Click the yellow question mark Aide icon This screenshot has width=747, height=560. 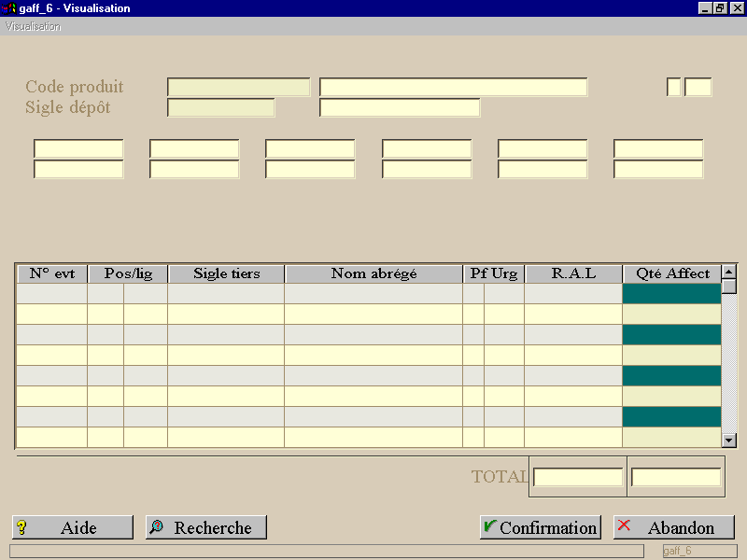21,527
